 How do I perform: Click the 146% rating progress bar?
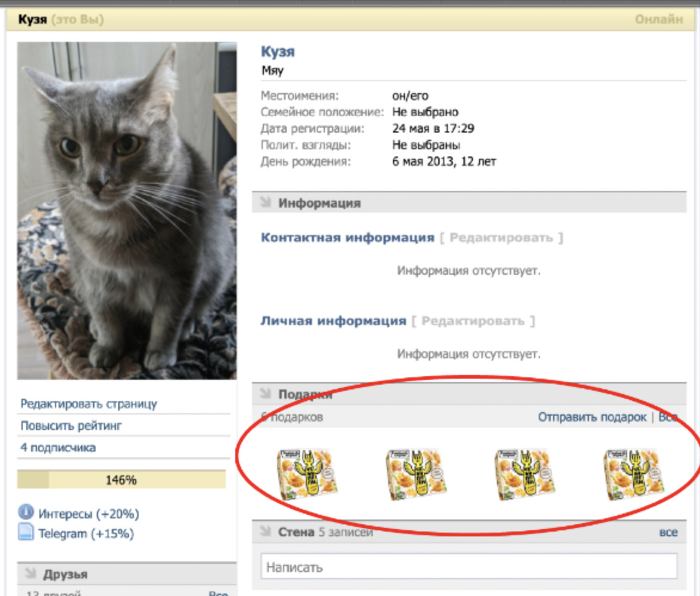point(121,480)
